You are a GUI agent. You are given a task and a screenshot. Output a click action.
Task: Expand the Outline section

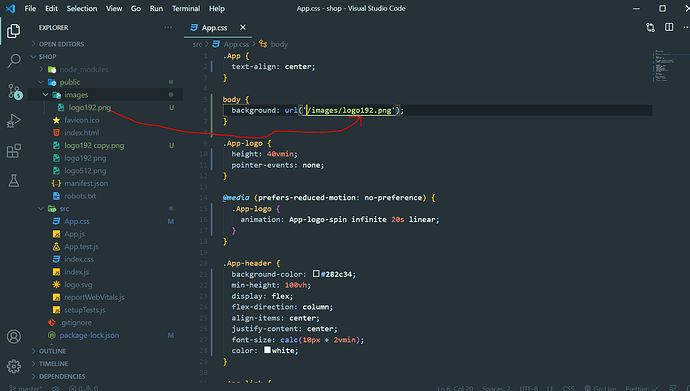point(52,351)
